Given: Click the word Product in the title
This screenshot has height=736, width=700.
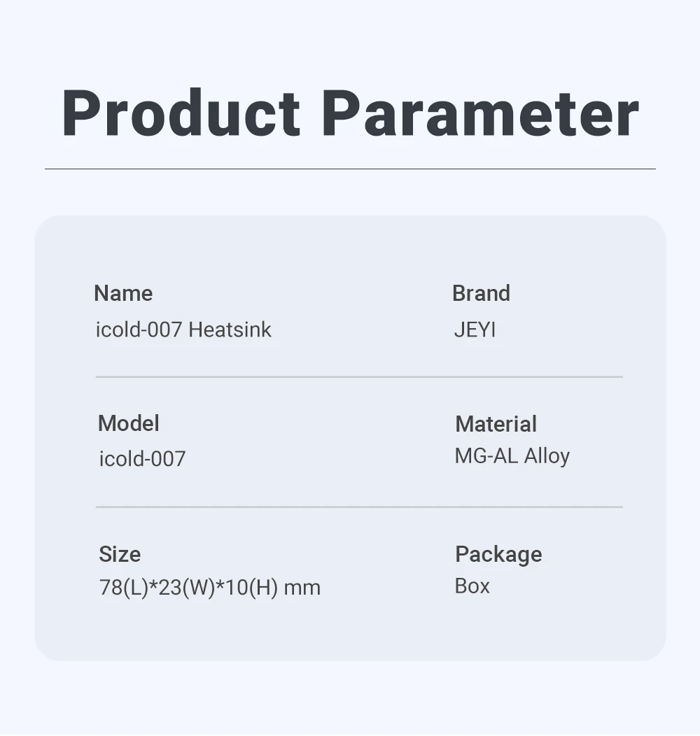Looking at the screenshot, I should click(181, 113).
